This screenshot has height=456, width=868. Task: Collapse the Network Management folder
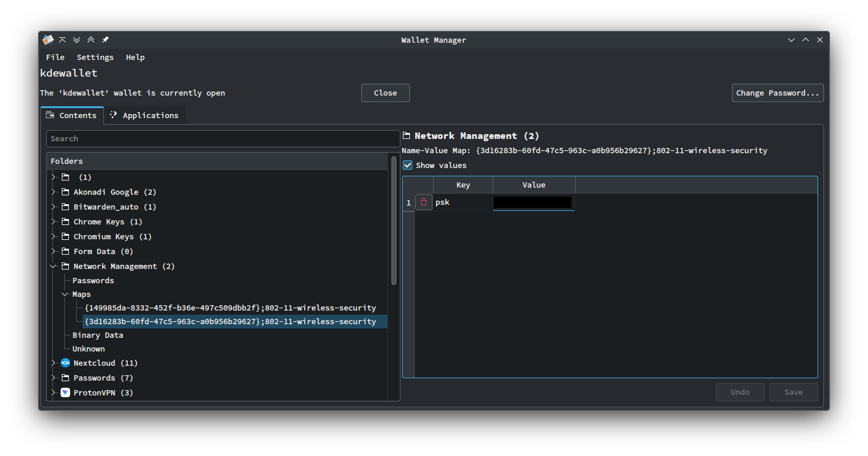click(x=53, y=266)
